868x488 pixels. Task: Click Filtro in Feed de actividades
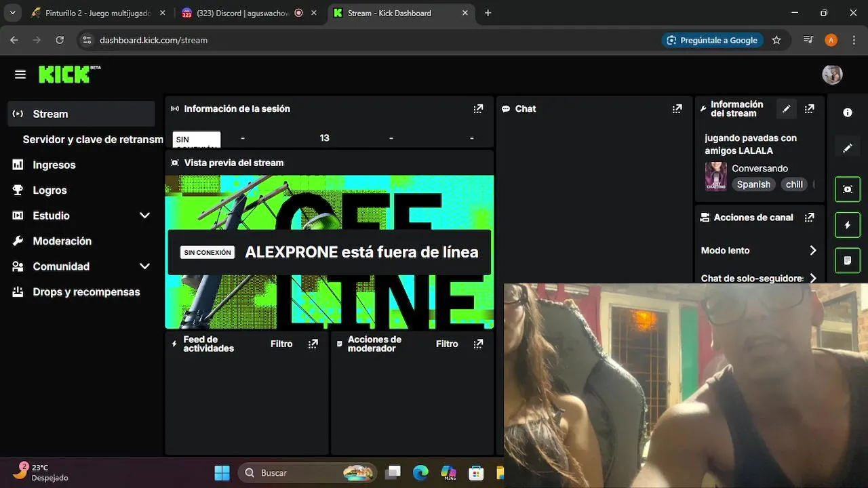pos(281,344)
